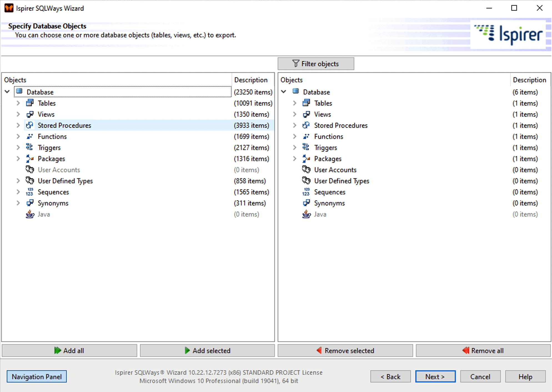Maximize the Ispirer SQLWays Wizard window

pyautogui.click(x=514, y=8)
